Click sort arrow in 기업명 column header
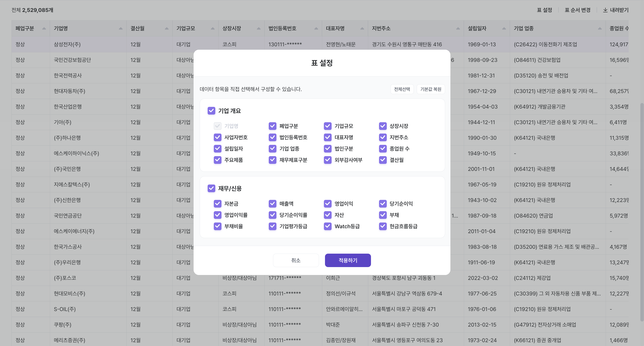Viewport: 644px width, 346px height. point(121,28)
